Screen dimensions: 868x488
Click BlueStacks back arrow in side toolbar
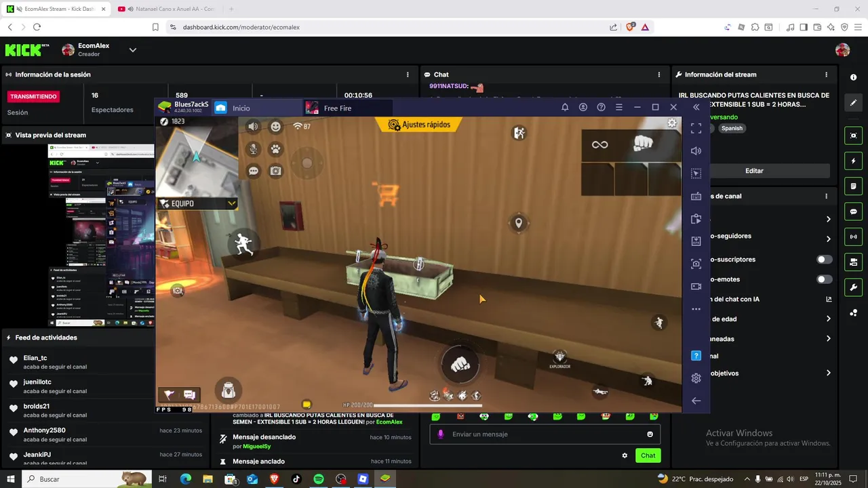coord(696,401)
